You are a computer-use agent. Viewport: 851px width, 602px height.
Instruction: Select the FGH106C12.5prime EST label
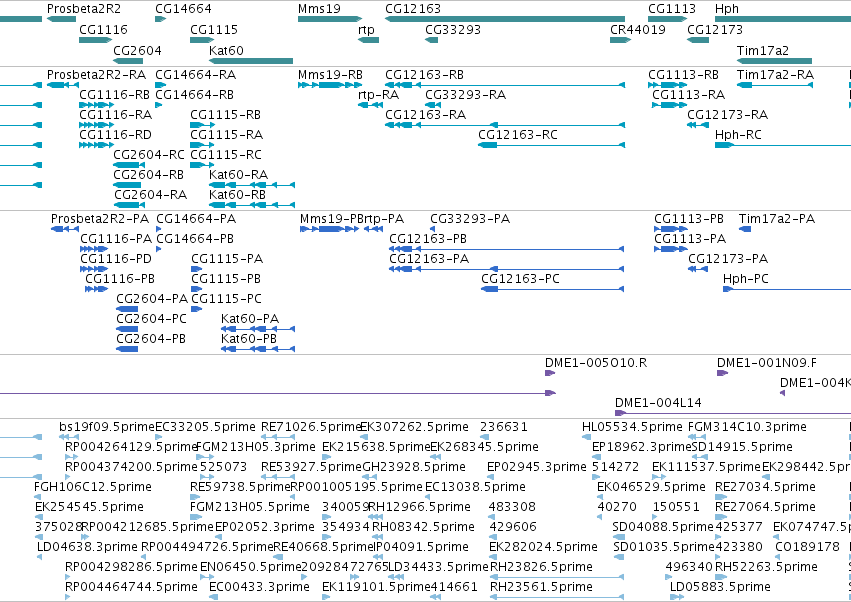point(93,486)
